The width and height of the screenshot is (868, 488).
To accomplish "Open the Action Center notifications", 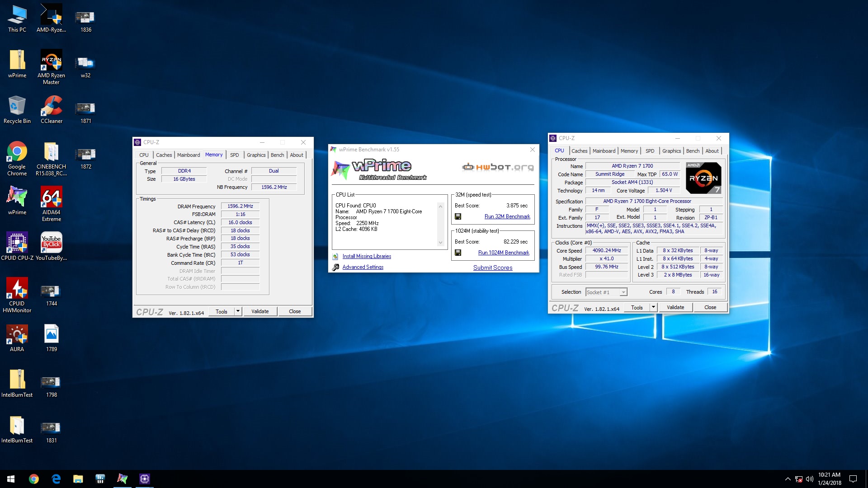I will coord(853,479).
